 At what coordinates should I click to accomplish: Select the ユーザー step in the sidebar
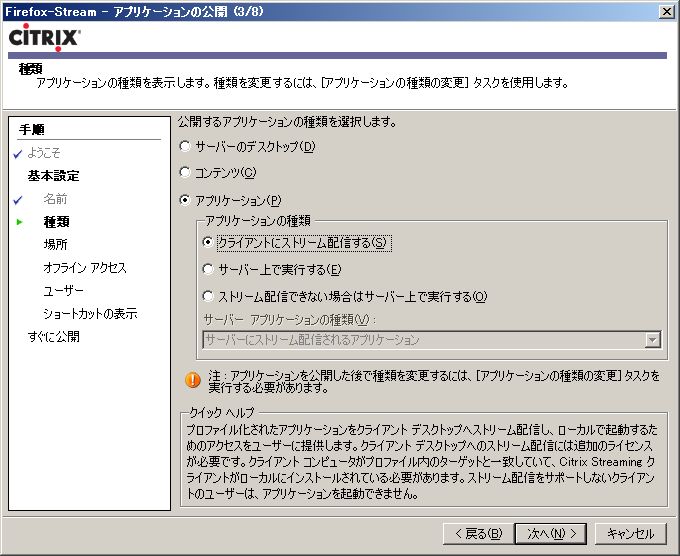point(63,291)
